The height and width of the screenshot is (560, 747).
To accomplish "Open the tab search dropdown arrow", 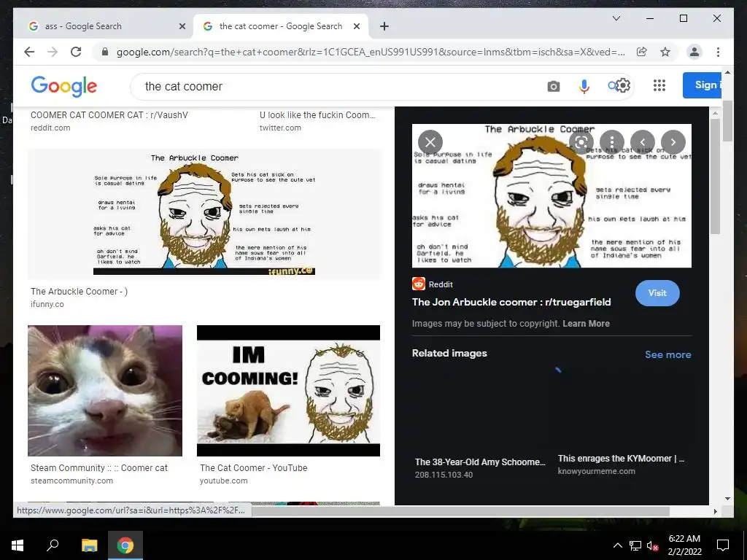I will point(616,18).
